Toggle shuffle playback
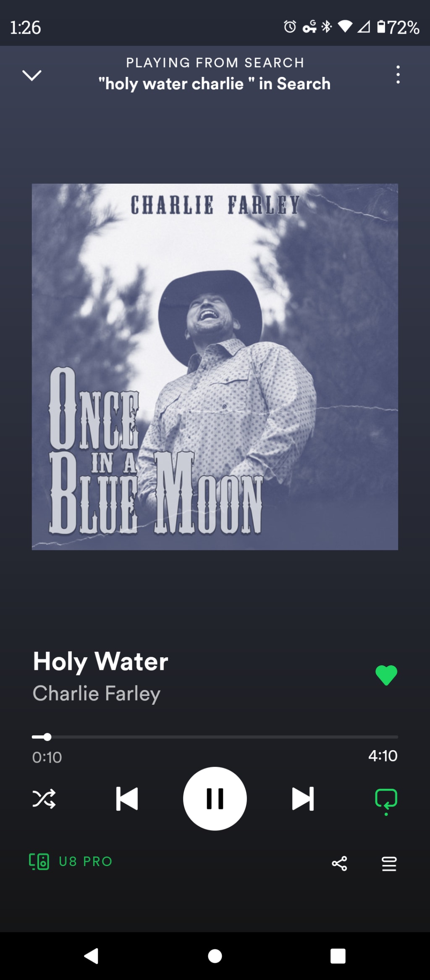The image size is (430, 980). click(x=44, y=798)
